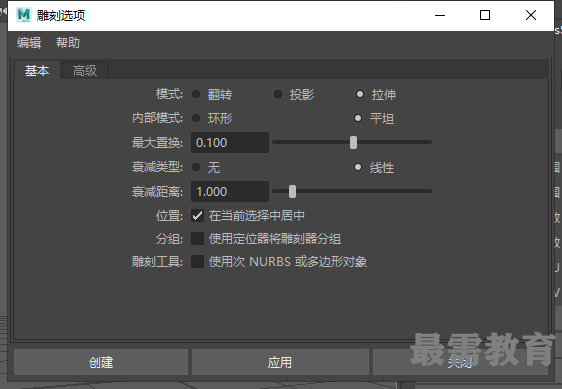Switch to the 高级 tab
The height and width of the screenshot is (389, 562).
[85, 70]
